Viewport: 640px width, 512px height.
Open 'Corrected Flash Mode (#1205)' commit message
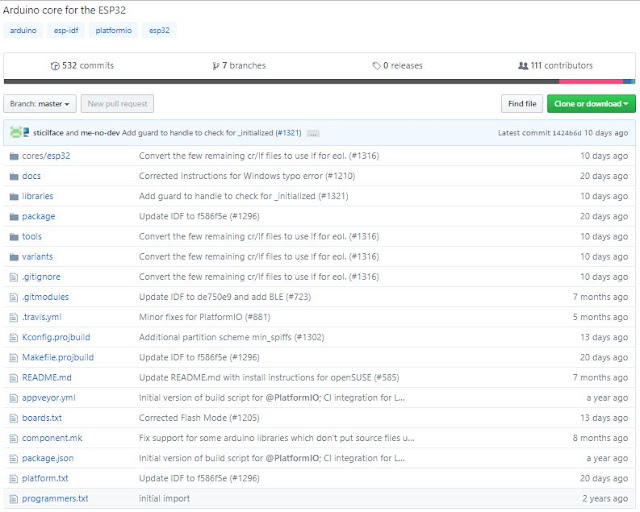click(x=199, y=418)
